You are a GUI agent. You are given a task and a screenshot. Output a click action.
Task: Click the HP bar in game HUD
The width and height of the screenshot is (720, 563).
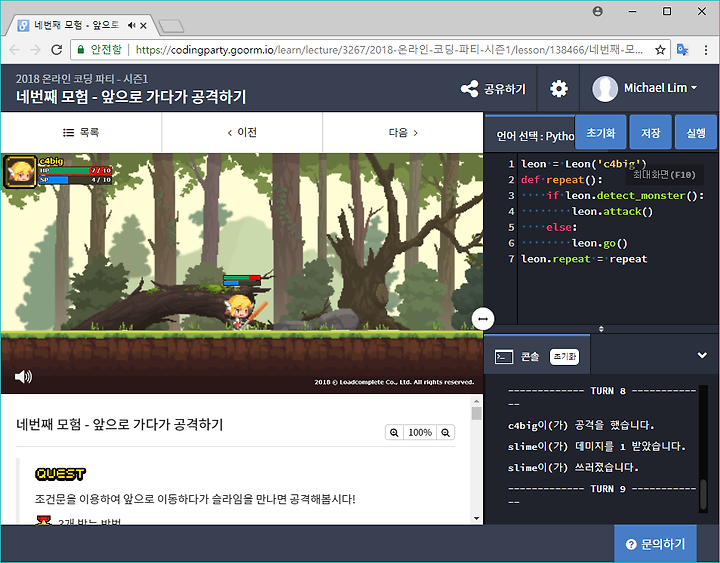pyautogui.click(x=75, y=170)
